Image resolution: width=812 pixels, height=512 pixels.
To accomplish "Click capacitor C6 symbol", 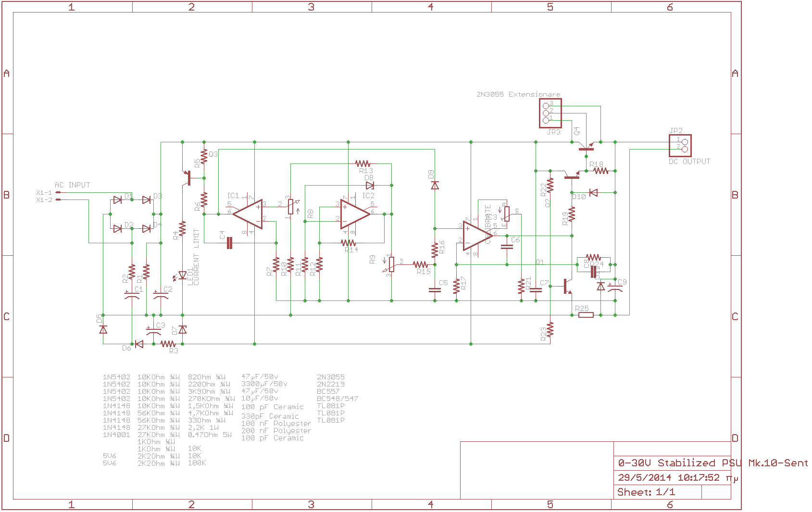I will (507, 247).
